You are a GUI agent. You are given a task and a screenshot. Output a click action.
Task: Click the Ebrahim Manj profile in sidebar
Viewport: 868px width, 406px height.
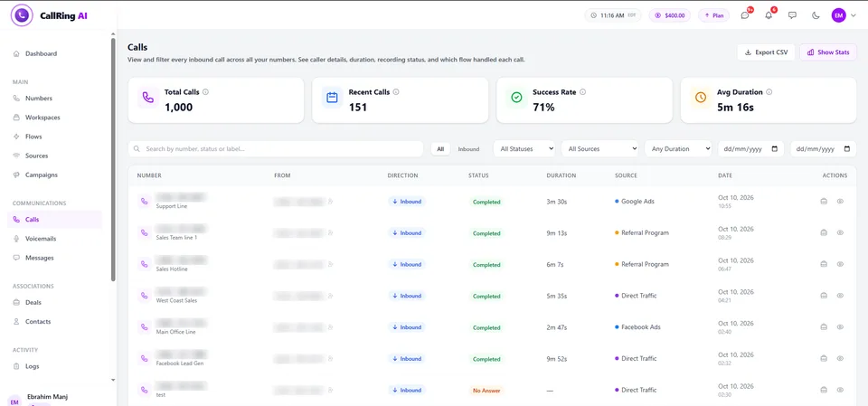[x=47, y=397]
